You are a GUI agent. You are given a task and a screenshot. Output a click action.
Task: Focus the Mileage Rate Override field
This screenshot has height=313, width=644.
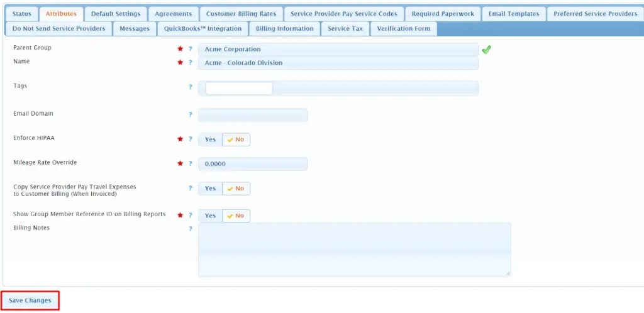point(253,163)
